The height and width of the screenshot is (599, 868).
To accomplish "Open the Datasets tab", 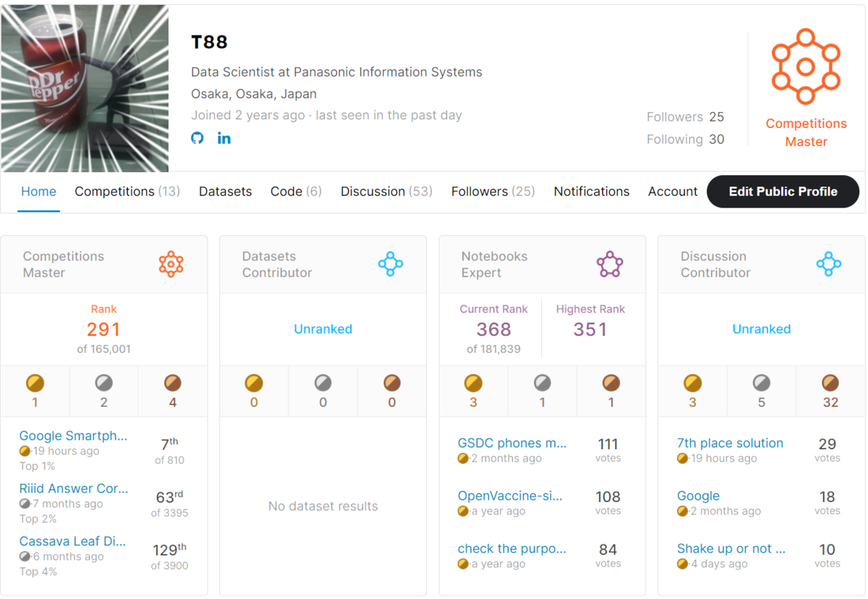I will (226, 192).
